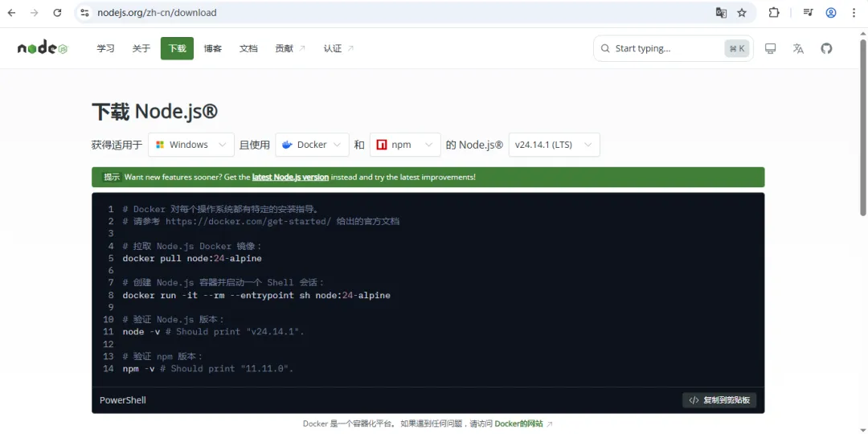Click the docker pull node:24-alpine line
This screenshot has height=434, width=868.
[x=192, y=259]
